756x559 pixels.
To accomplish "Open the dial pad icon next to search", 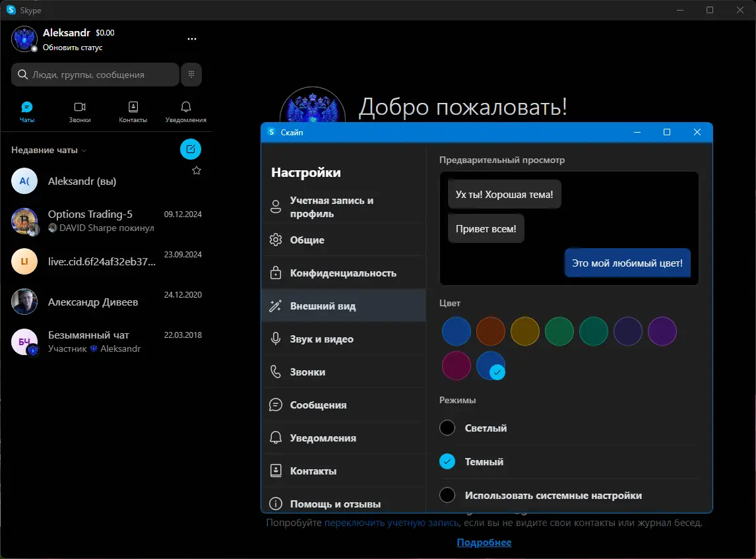I will click(x=191, y=75).
